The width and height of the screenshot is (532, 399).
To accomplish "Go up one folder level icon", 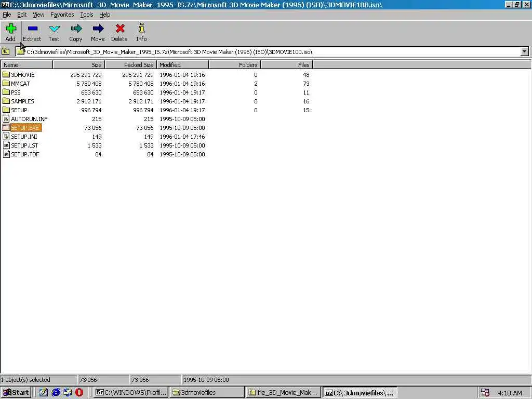I will click(x=5, y=51).
